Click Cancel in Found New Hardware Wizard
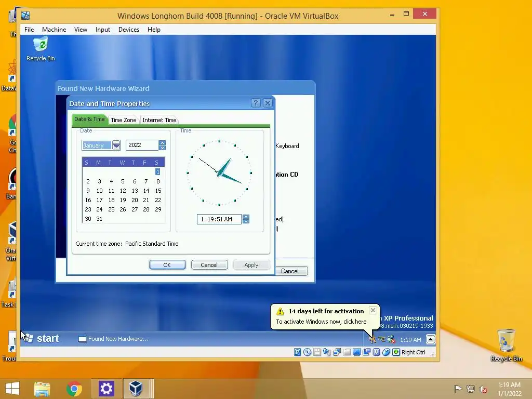The width and height of the screenshot is (532, 399). click(x=290, y=271)
